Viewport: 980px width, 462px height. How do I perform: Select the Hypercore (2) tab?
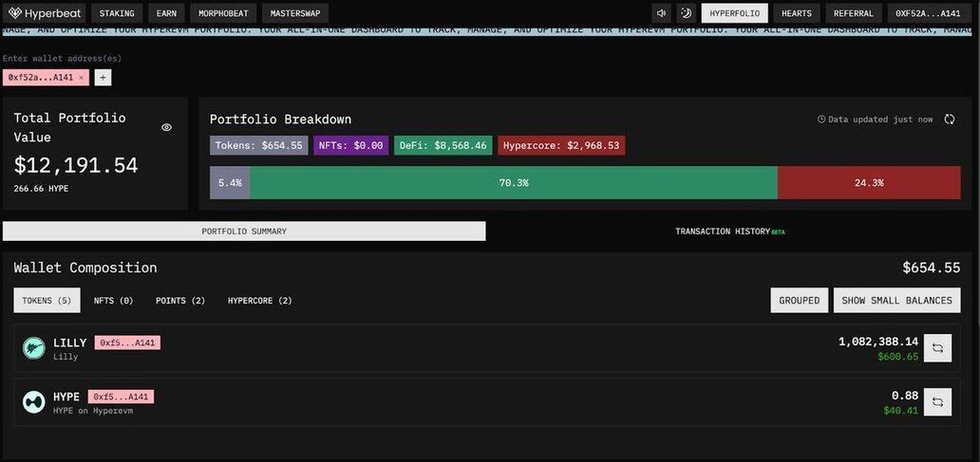click(259, 301)
